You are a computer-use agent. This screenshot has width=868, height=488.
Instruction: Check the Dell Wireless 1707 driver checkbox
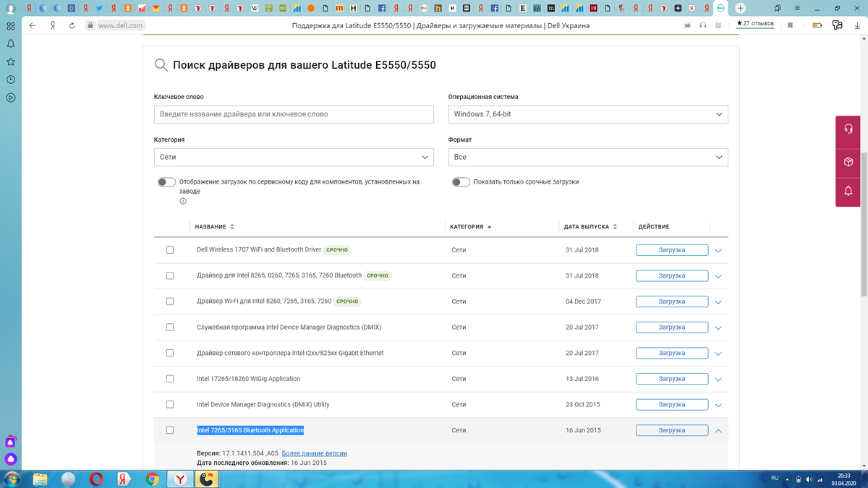point(170,249)
